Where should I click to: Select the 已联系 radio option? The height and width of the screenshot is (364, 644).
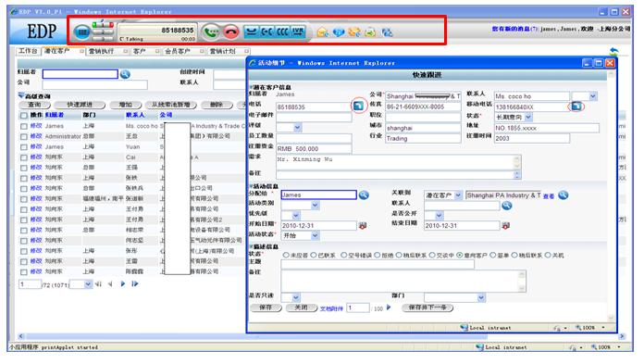(x=314, y=256)
